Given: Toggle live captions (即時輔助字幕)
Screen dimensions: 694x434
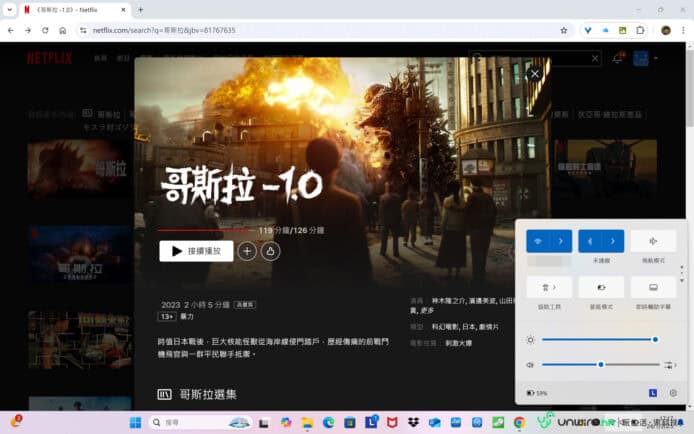Looking at the screenshot, I should (653, 287).
